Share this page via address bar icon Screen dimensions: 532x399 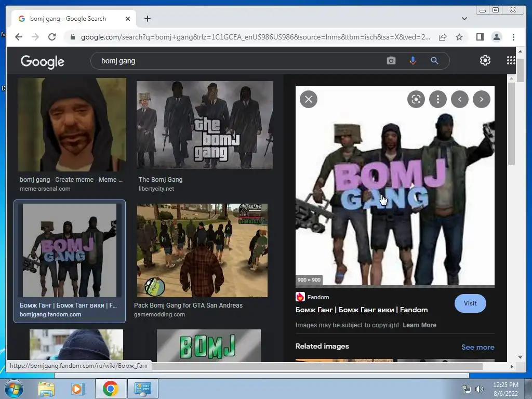click(443, 37)
